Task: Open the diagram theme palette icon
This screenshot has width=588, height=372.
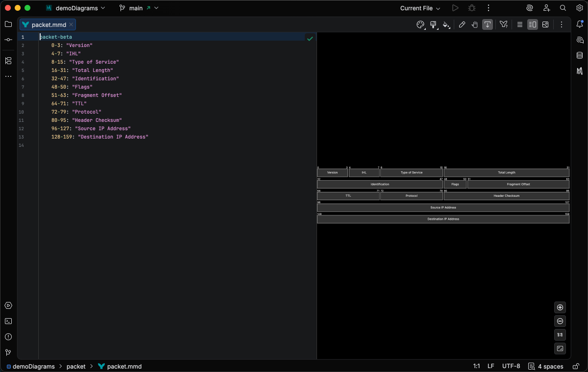Action: click(420, 24)
